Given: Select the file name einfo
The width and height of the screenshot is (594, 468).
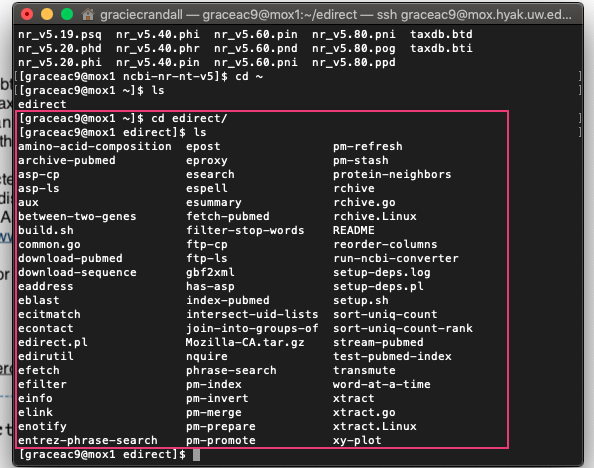Looking at the screenshot, I should pos(35,399).
